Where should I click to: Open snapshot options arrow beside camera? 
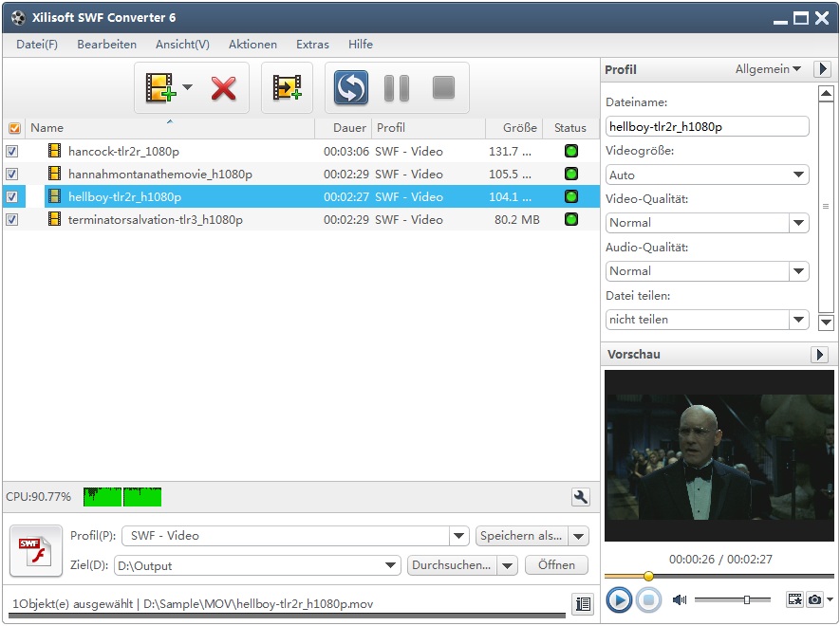click(x=830, y=599)
